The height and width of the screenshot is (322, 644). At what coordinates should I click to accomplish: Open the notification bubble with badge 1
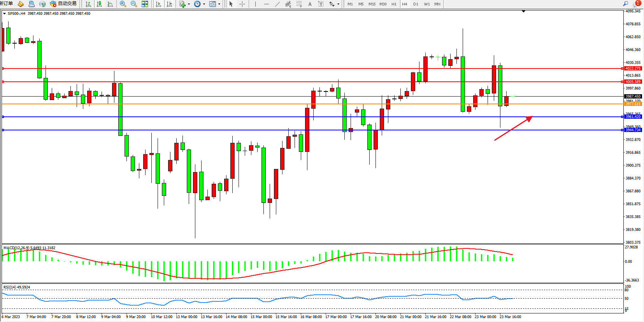[x=637, y=4]
